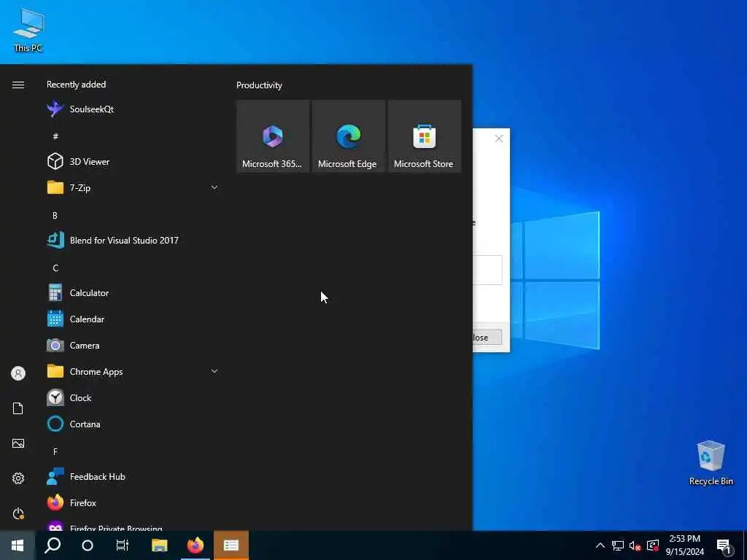Jump to the # letter header

(x=55, y=136)
